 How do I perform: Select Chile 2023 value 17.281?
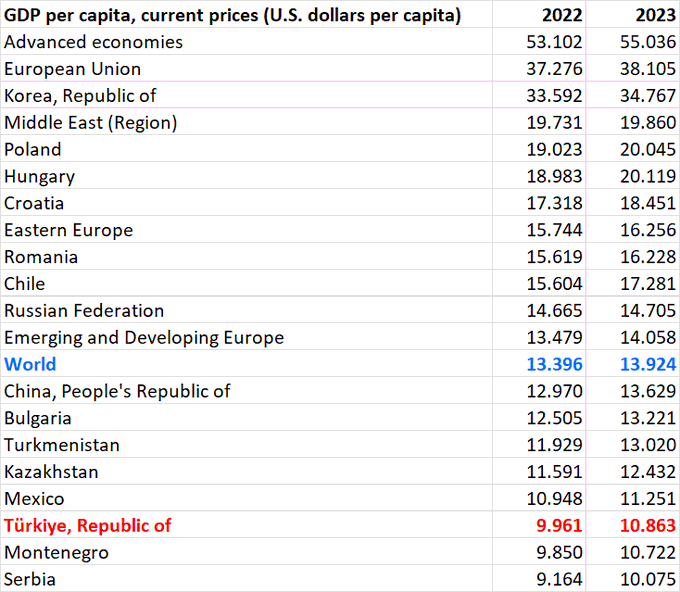(648, 284)
